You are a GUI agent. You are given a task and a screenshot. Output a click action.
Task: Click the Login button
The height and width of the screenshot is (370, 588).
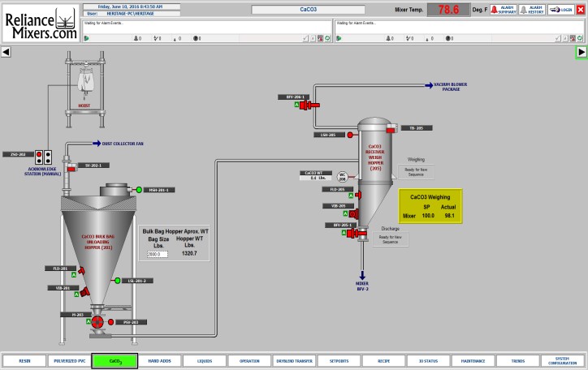click(560, 10)
